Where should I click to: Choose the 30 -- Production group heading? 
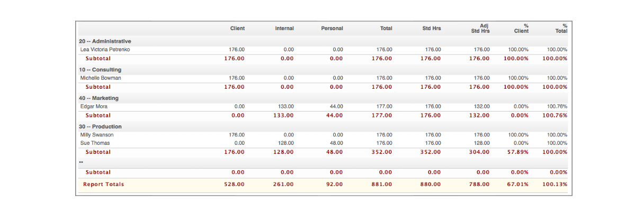100,127
